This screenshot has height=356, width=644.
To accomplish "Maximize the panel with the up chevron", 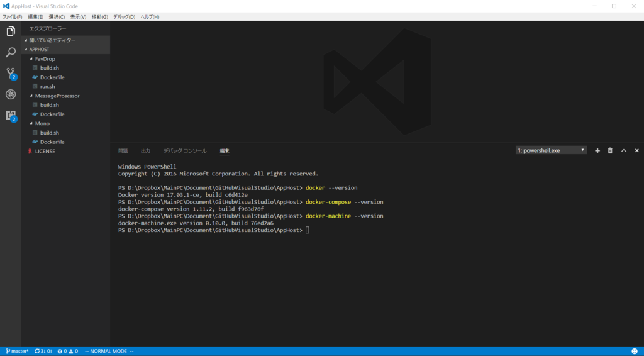I will (623, 151).
